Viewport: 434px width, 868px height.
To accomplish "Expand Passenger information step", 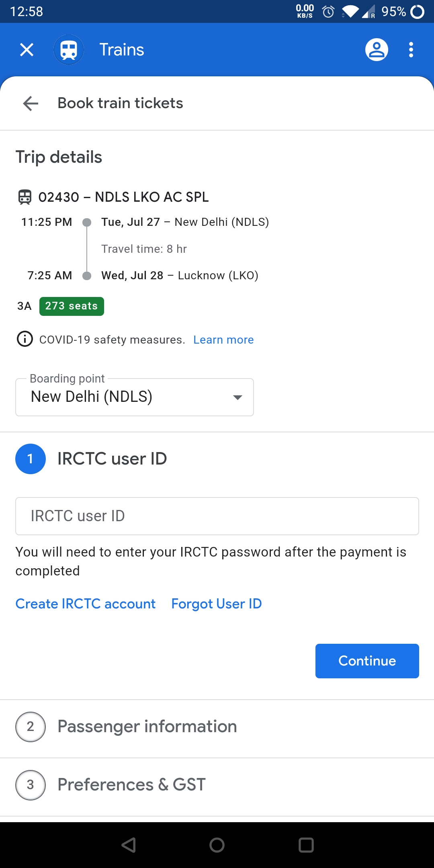I will click(x=217, y=727).
